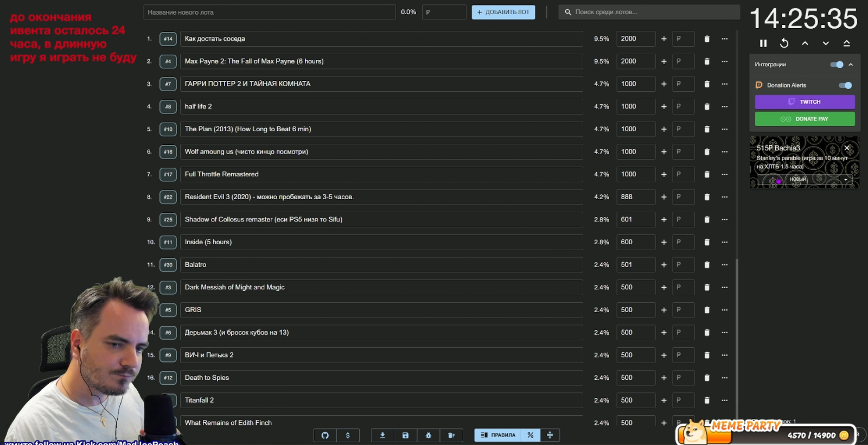The image size is (868, 445).
Task: Delete the half life 2 lot
Action: (x=707, y=106)
